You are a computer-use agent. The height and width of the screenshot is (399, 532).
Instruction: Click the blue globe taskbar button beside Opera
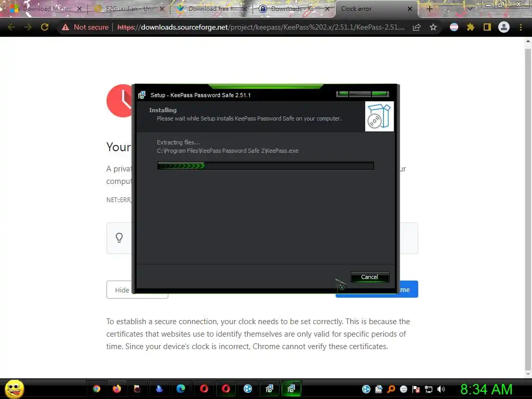click(248, 389)
